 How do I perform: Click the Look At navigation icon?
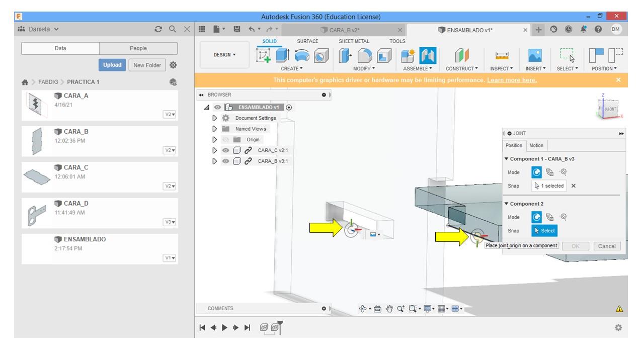pyautogui.click(x=377, y=309)
